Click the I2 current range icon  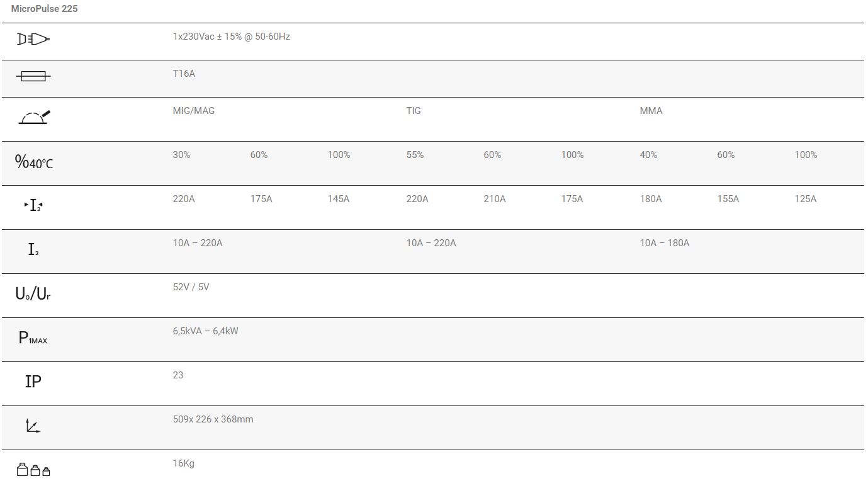(x=33, y=250)
